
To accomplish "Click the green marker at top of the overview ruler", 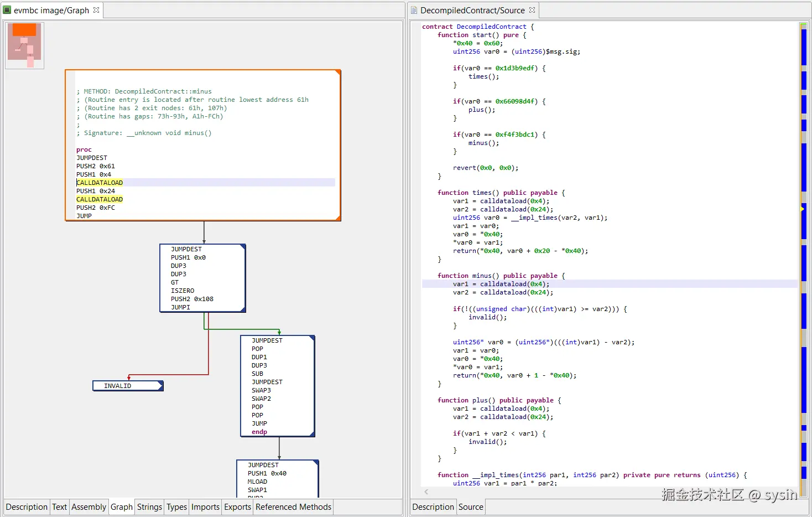I will (x=803, y=24).
